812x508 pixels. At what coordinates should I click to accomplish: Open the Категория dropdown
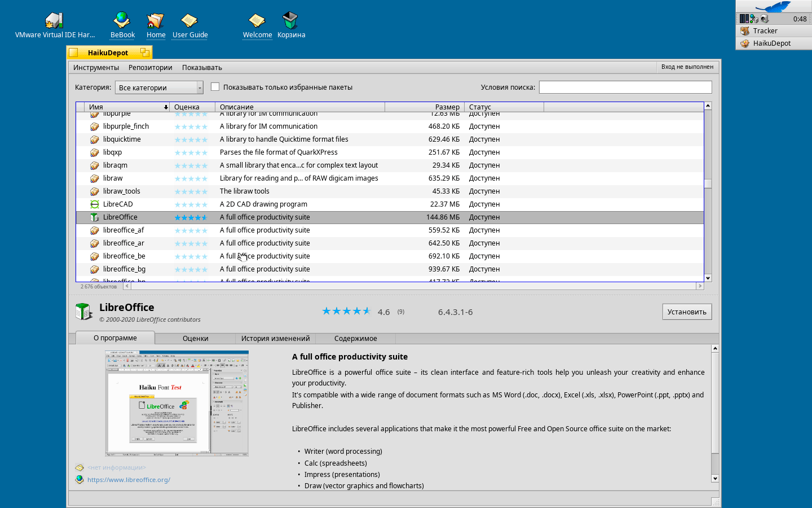pos(159,87)
